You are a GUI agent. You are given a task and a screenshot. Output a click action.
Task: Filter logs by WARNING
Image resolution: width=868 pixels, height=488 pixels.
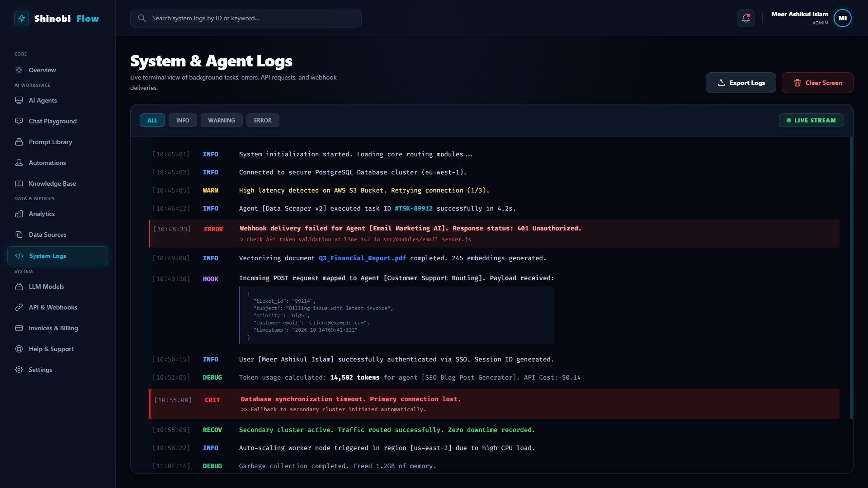(222, 120)
